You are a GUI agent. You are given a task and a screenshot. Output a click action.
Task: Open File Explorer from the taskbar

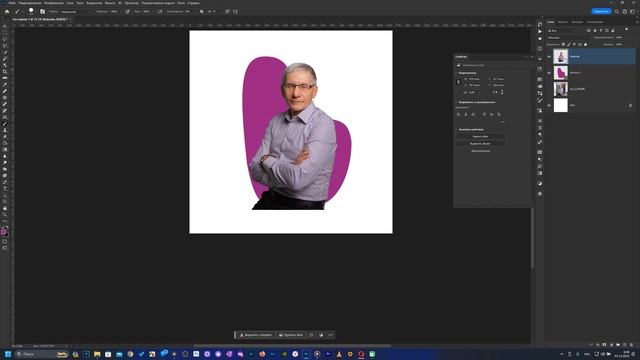pos(97,354)
